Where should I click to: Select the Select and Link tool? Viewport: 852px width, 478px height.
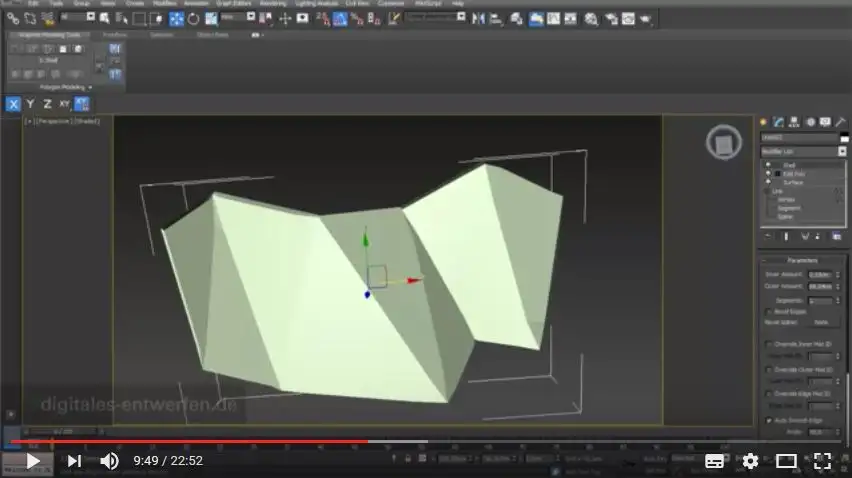coord(13,19)
